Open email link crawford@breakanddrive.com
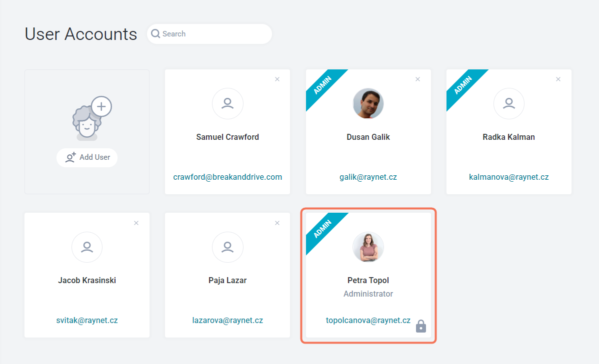The width and height of the screenshot is (599, 364). click(227, 177)
